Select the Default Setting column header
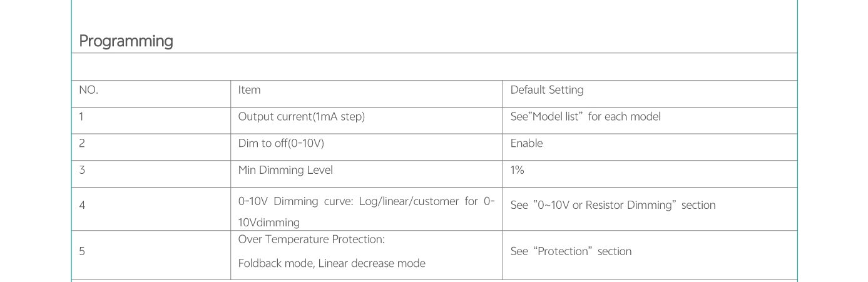 point(546,90)
